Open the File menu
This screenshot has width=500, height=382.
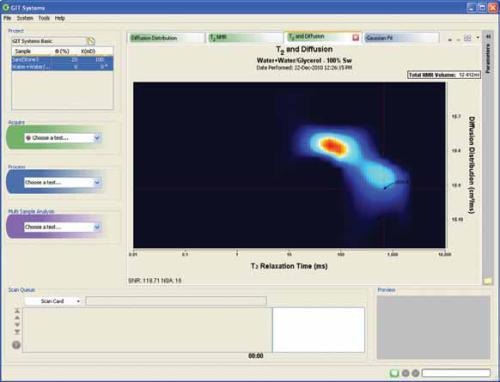[x=7, y=18]
